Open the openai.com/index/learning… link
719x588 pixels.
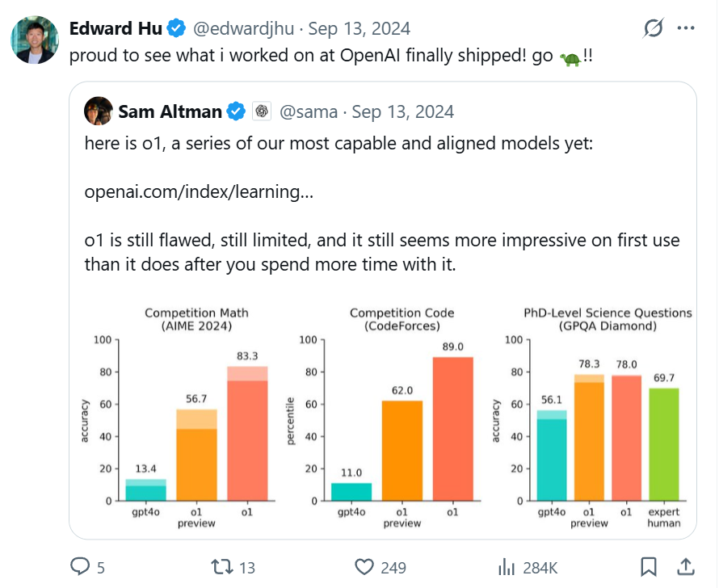199,191
